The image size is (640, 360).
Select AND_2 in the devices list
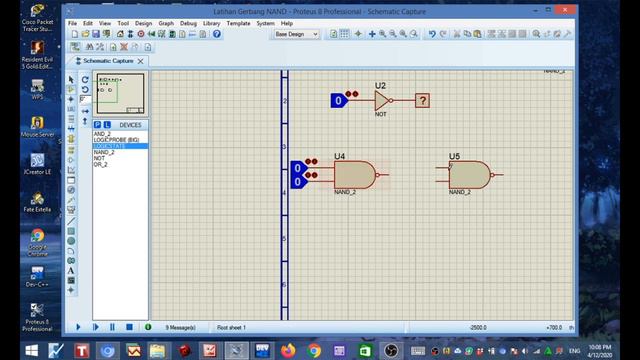pos(102,134)
